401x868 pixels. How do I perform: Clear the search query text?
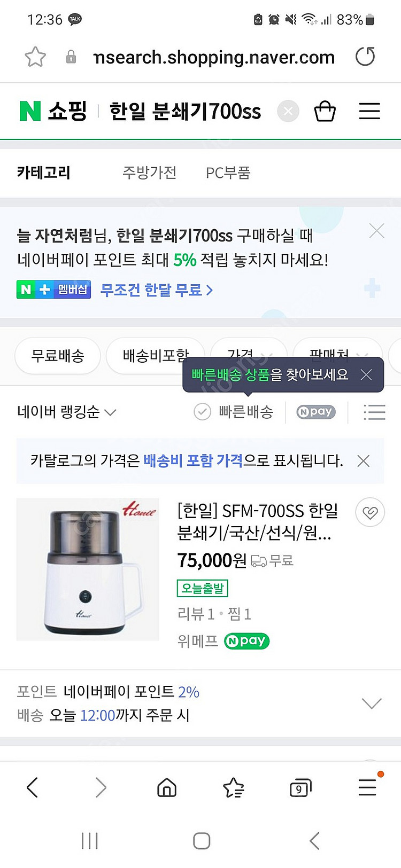pyautogui.click(x=288, y=111)
